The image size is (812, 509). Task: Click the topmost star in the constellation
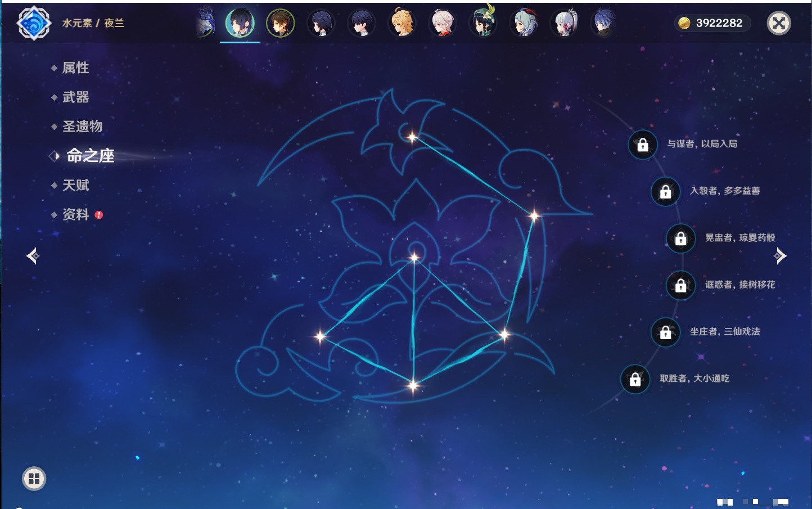pos(412,137)
